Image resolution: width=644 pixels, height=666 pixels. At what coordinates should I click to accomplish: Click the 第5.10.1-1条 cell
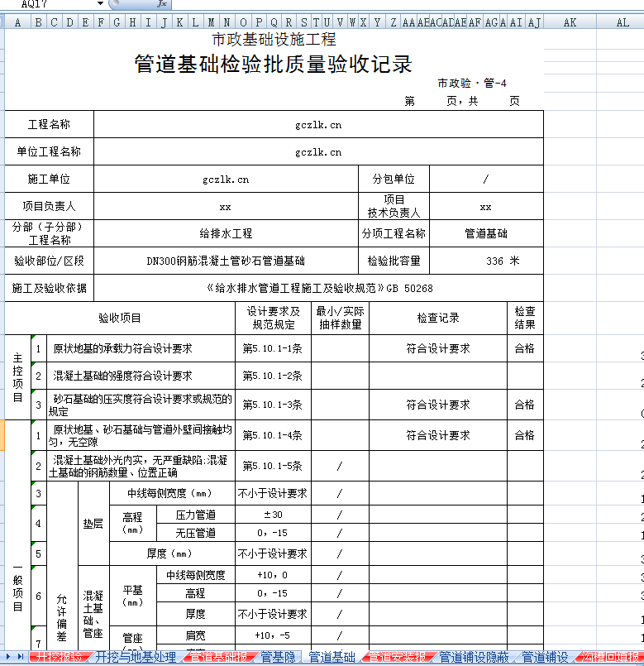[273, 348]
